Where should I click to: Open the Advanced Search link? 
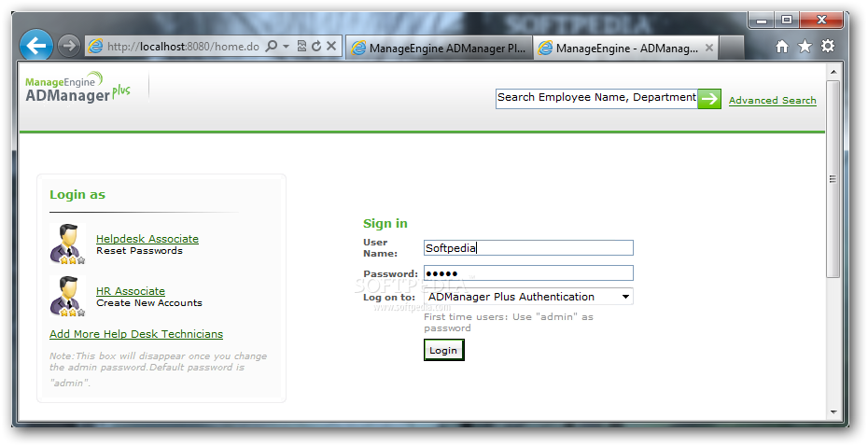(772, 100)
